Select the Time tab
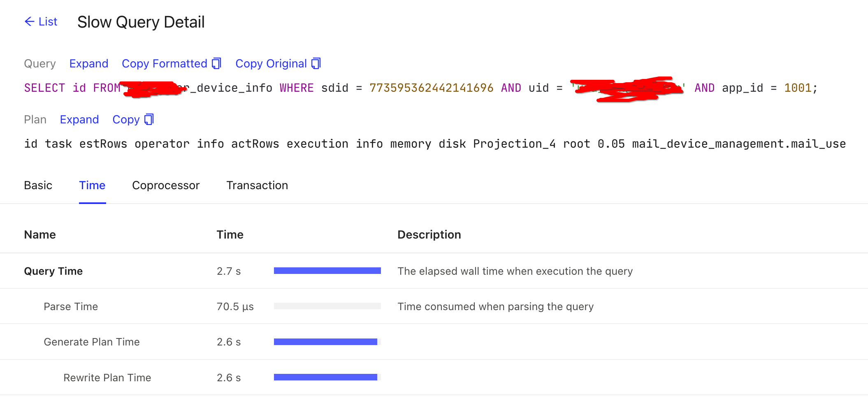Screen dimensions: 868x408 tap(93, 185)
